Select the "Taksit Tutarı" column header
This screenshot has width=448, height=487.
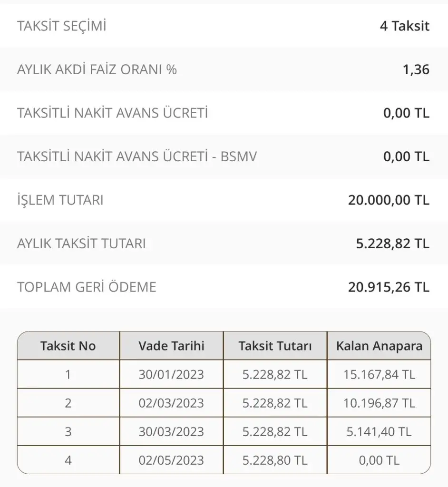click(275, 346)
